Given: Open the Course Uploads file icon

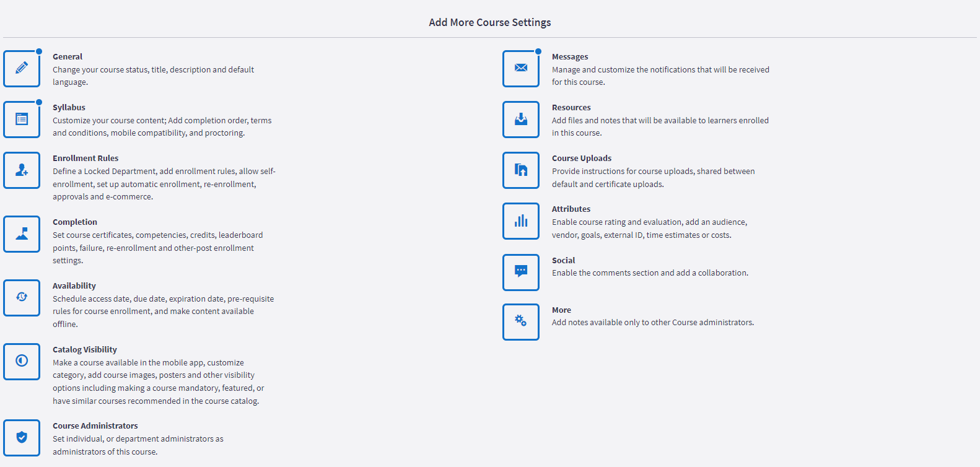Looking at the screenshot, I should click(521, 170).
